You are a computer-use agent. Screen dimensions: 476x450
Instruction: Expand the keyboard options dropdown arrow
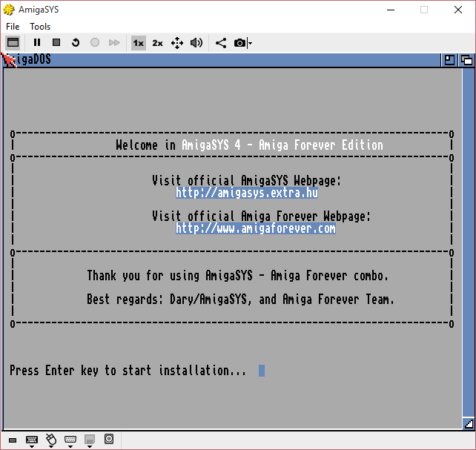(x=32, y=446)
